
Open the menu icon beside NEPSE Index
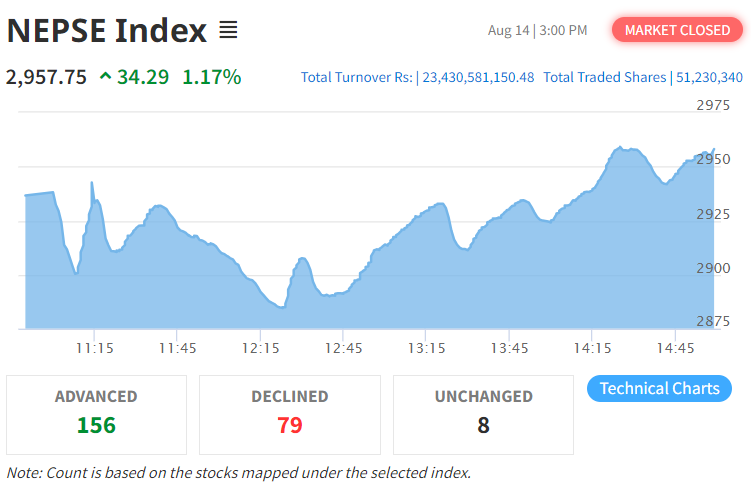pyautogui.click(x=228, y=31)
